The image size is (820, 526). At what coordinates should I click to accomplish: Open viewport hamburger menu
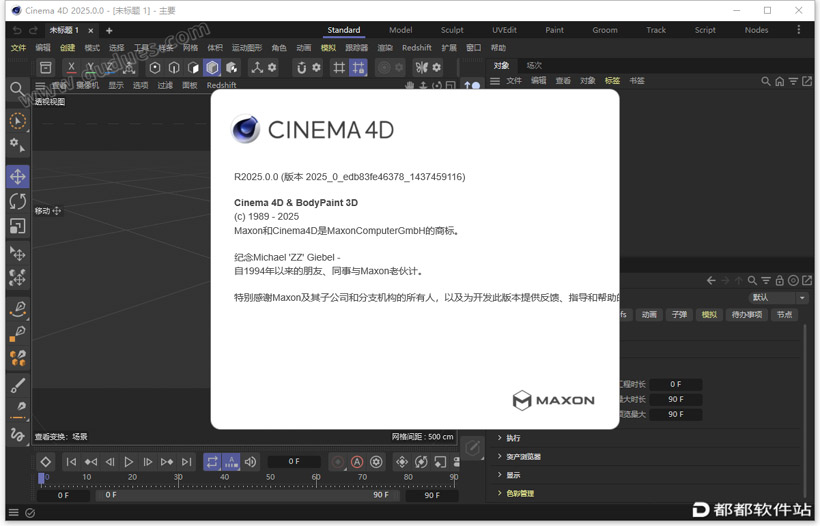(40, 85)
